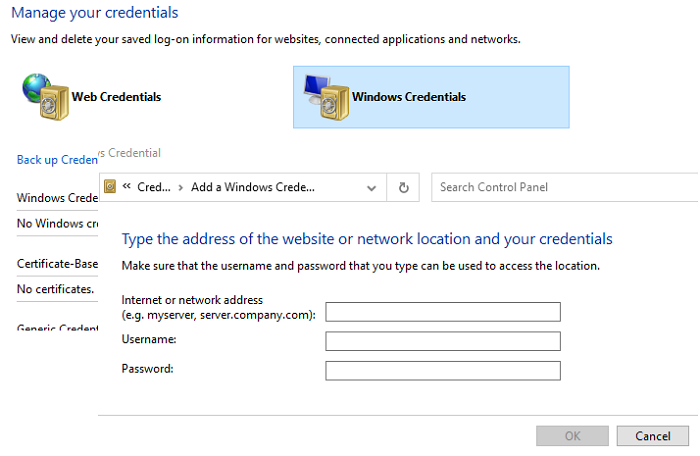Refresh the Control Panel address bar
The width and height of the screenshot is (700, 456).
click(403, 187)
